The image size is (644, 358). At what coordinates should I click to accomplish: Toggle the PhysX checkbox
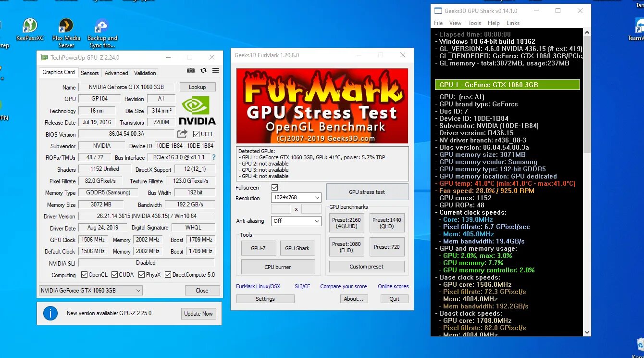pyautogui.click(x=142, y=275)
